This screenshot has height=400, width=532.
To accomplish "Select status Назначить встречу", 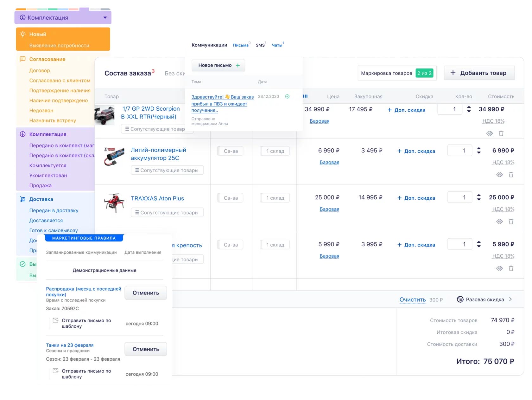I will [x=53, y=120].
